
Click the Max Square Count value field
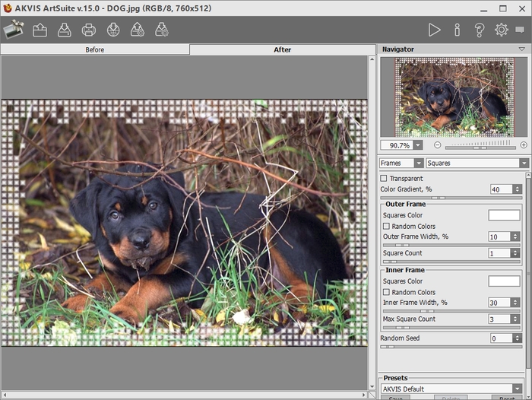[499, 319]
